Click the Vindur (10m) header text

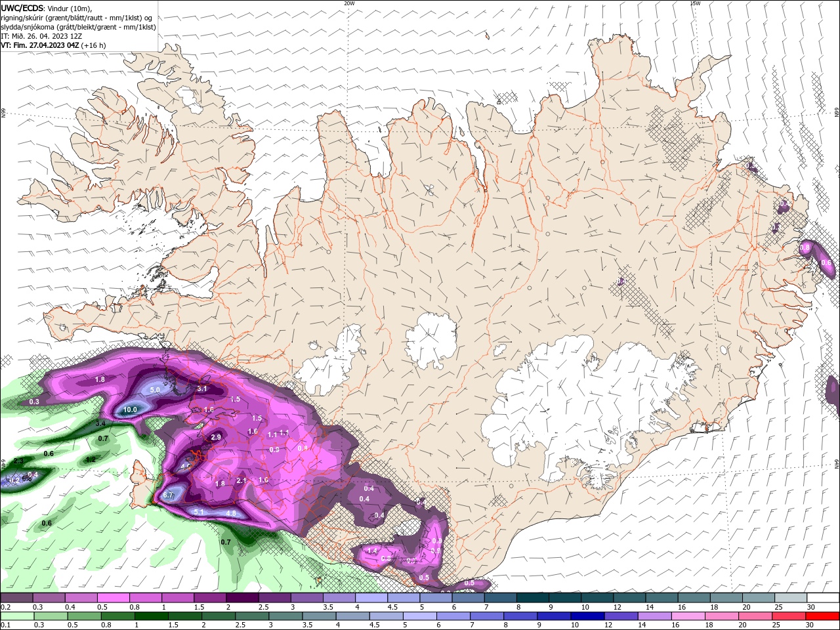70,8
